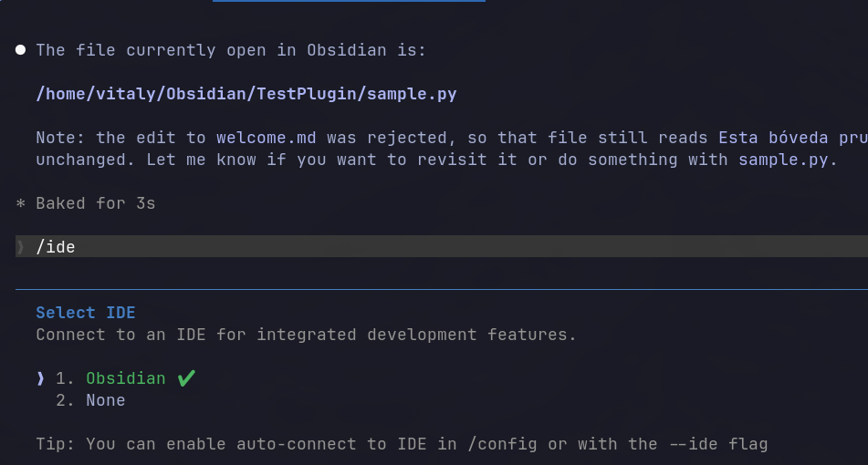Click the blue separator line above Select IDE

click(442, 289)
